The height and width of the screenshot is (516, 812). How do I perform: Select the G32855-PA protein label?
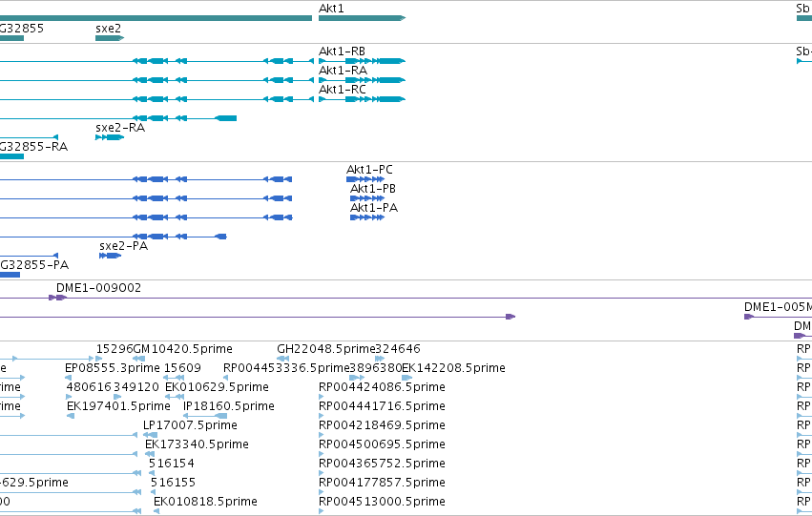[x=34, y=265]
